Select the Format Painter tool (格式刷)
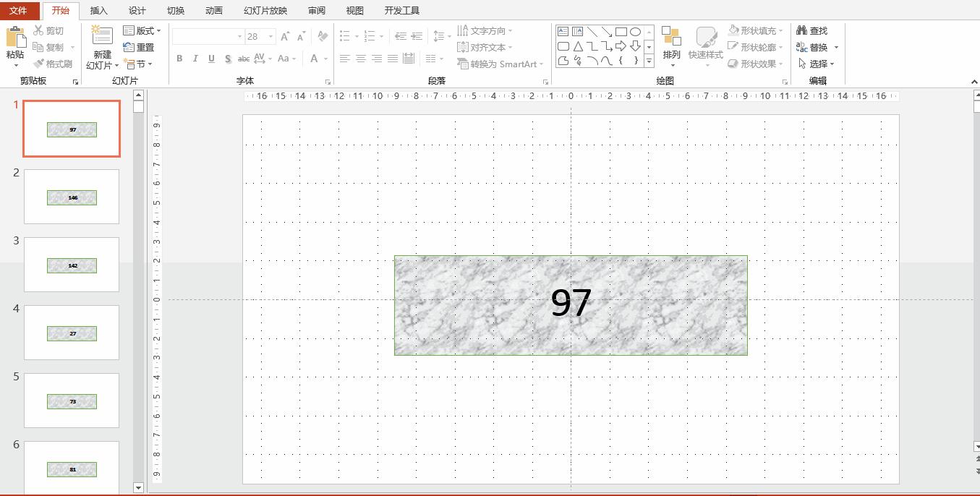980x496 pixels. (54, 63)
